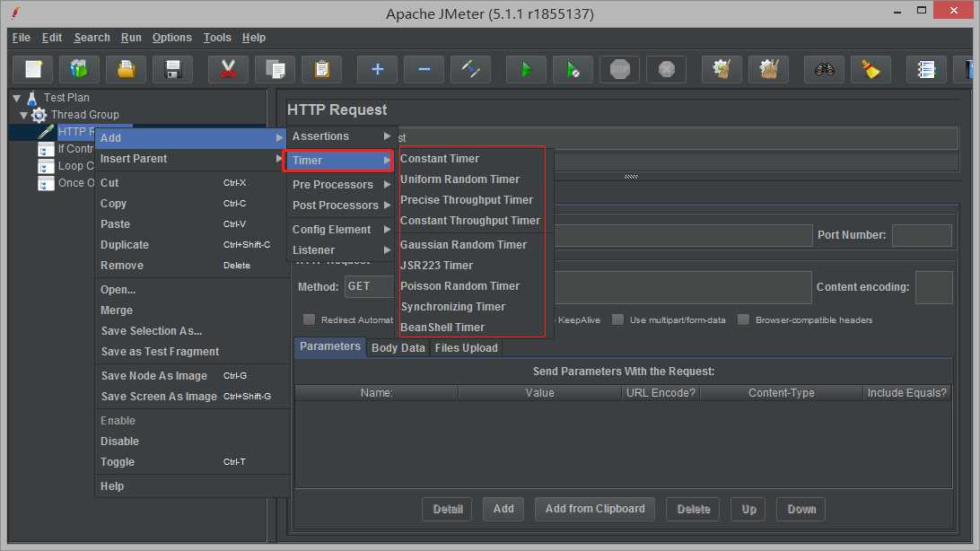The height and width of the screenshot is (551, 980).
Task: Open the Method GET combo box
Action: pos(369,287)
